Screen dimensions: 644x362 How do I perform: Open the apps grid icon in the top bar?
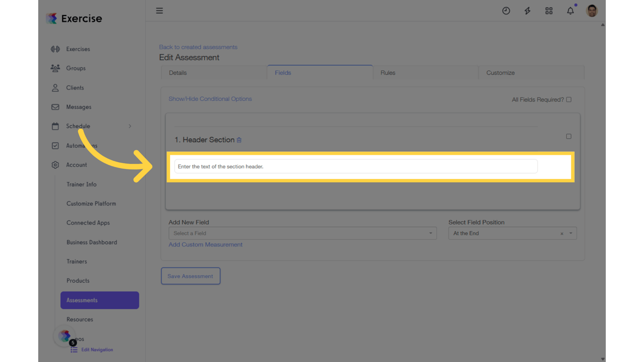[549, 10]
